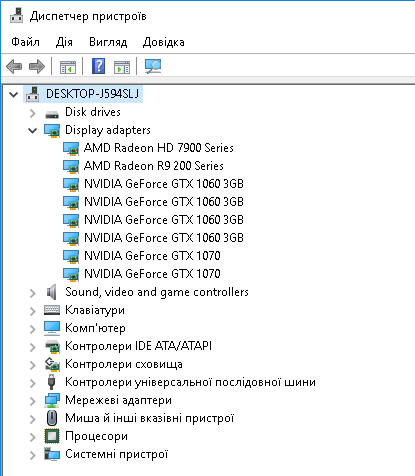Expand the Системні пристрої node
415x476 pixels.
[x=33, y=455]
